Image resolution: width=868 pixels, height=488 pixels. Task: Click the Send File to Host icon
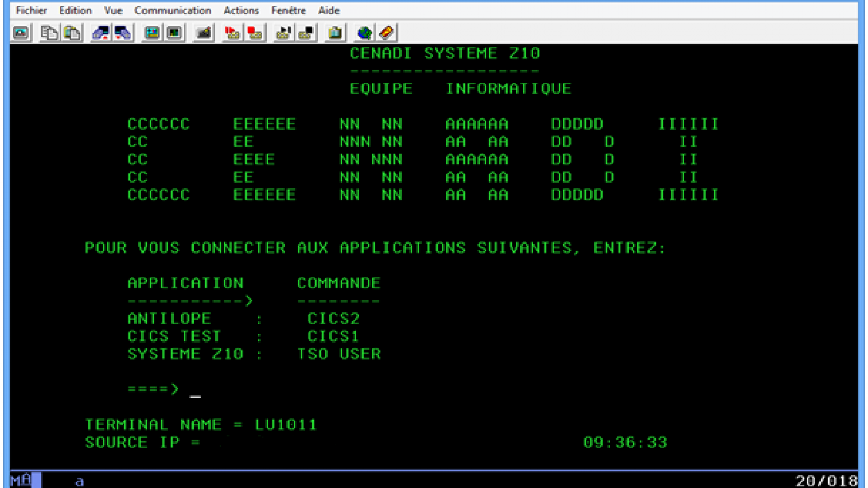tap(101, 33)
